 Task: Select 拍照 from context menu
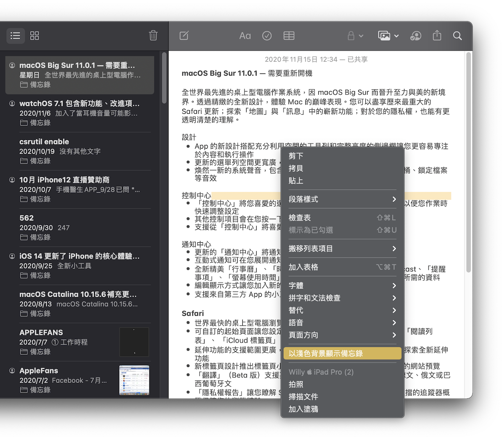coord(342,384)
